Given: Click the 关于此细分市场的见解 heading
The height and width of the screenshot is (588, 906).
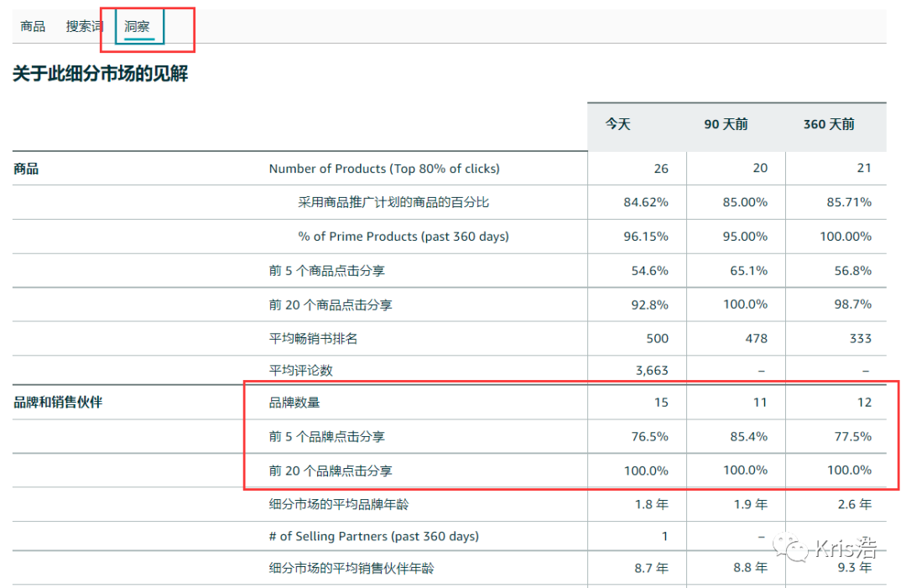Looking at the screenshot, I should (100, 74).
